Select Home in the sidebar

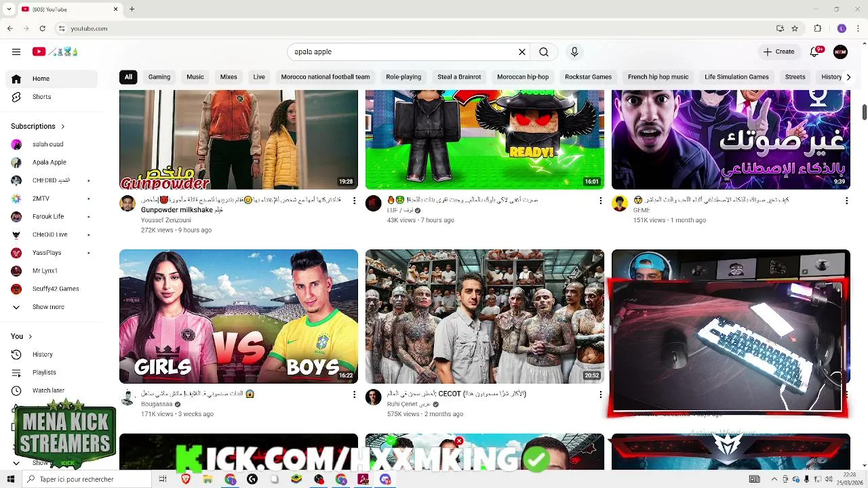(52, 79)
